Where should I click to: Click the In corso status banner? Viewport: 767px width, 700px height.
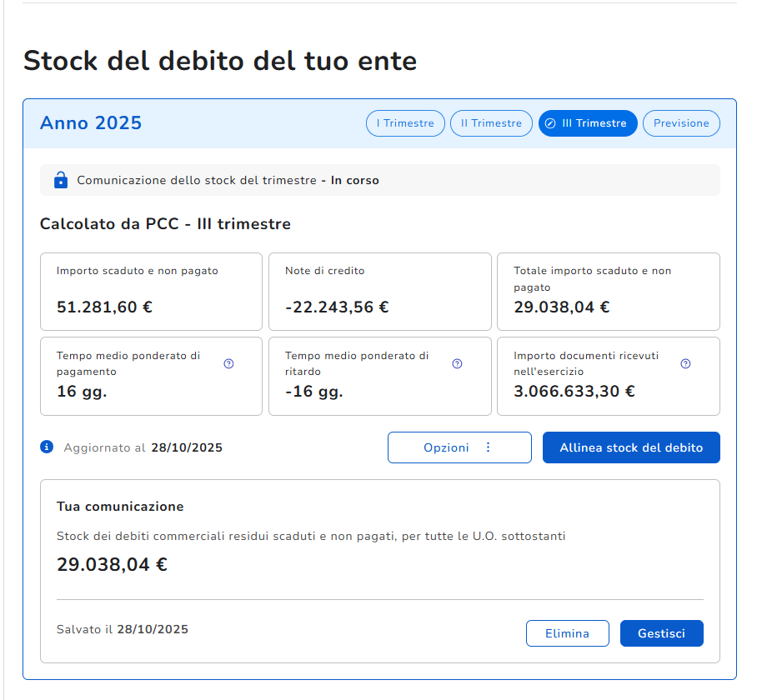(379, 180)
